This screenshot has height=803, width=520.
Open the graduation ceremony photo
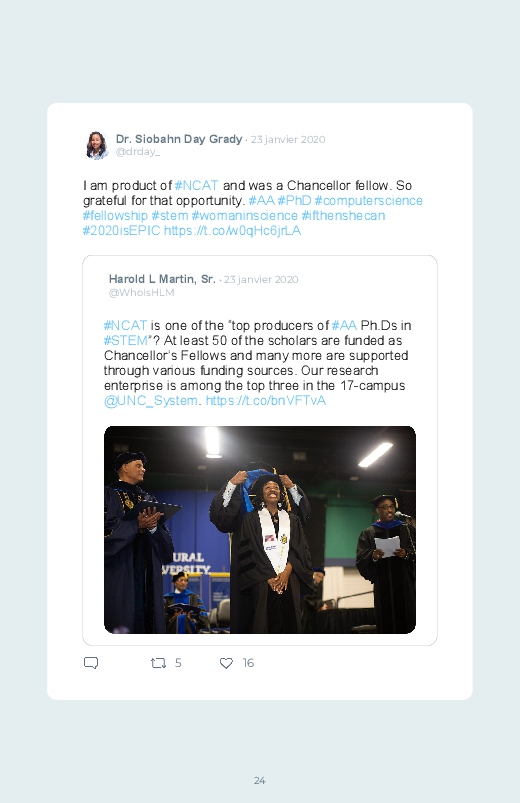[x=260, y=530]
